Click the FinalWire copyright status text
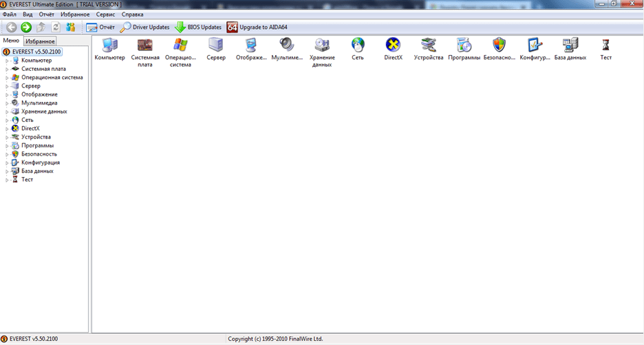Viewport: 644px width, 345px height. click(x=276, y=339)
